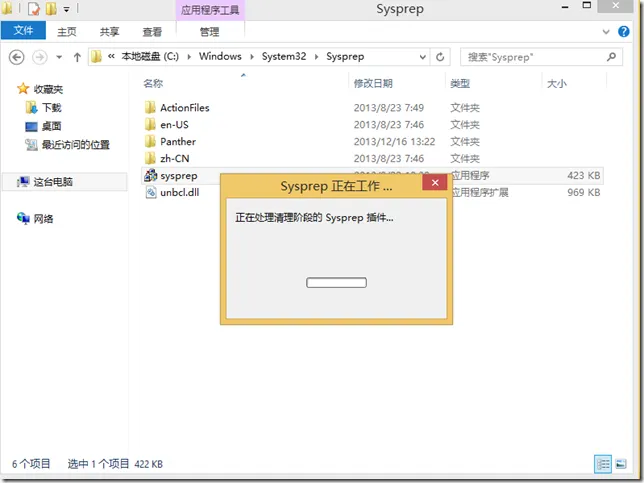Switch to the 主页 ribbon tab
This screenshot has width=644, height=483.
pos(67,32)
